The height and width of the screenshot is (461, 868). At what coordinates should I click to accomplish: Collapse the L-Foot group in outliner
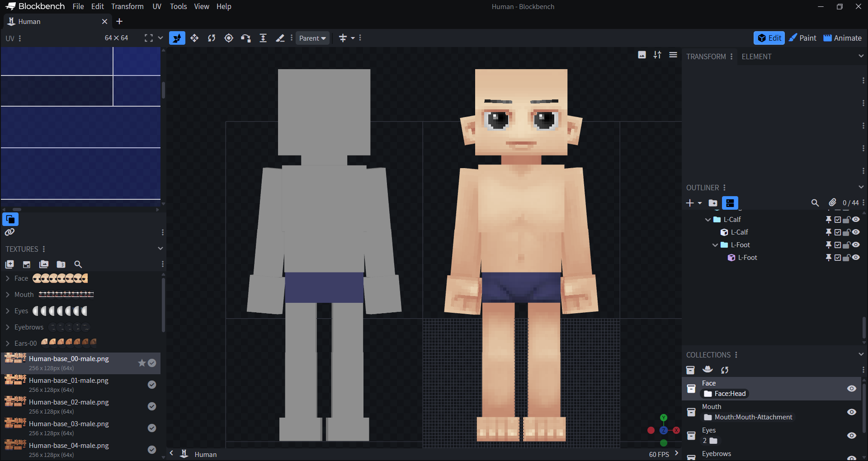click(715, 245)
